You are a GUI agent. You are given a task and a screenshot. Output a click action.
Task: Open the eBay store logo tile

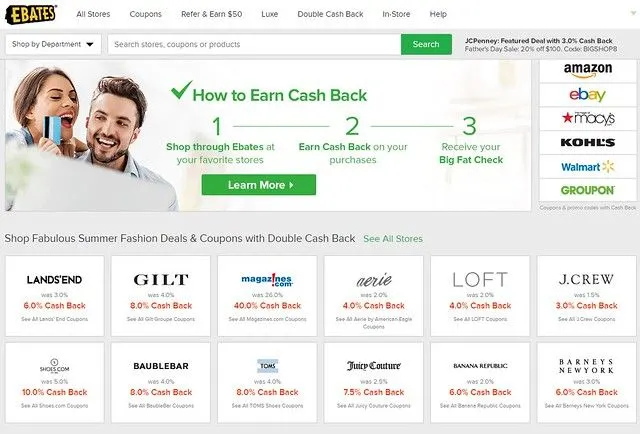tap(588, 95)
